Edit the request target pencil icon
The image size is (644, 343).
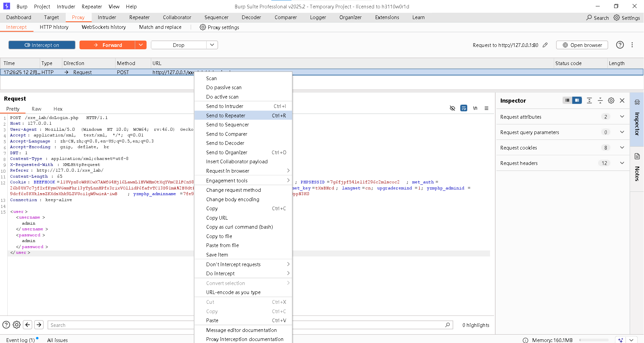545,45
